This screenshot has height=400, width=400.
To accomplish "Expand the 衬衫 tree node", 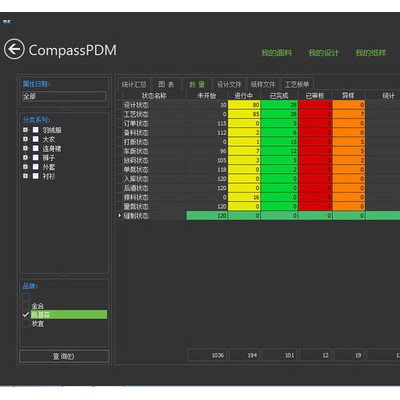I will pyautogui.click(x=25, y=176).
